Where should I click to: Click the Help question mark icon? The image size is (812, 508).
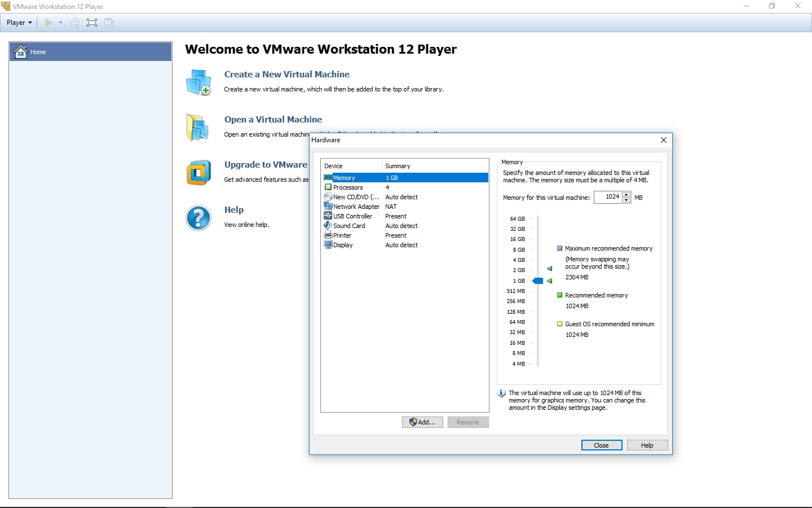point(198,218)
